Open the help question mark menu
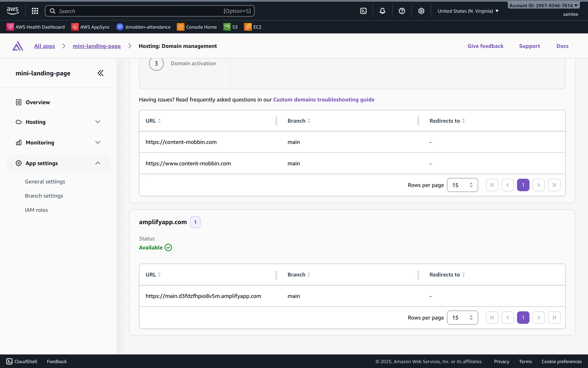Image resolution: width=588 pixels, height=368 pixels. (402, 11)
